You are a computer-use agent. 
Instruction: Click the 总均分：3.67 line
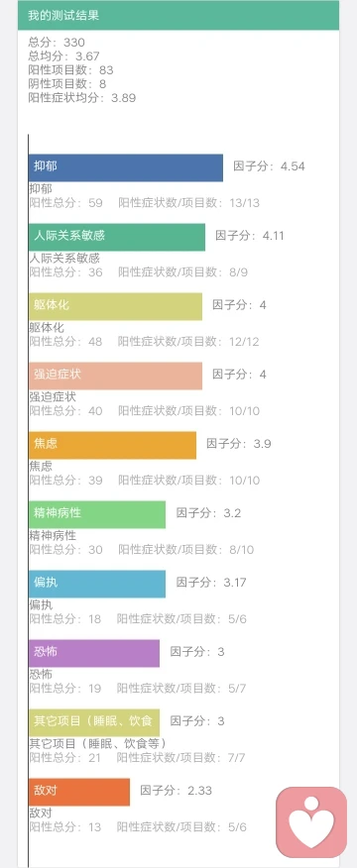pos(63,56)
